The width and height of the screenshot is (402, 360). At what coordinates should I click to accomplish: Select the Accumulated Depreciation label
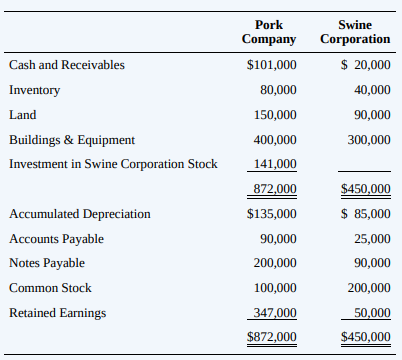80,214
